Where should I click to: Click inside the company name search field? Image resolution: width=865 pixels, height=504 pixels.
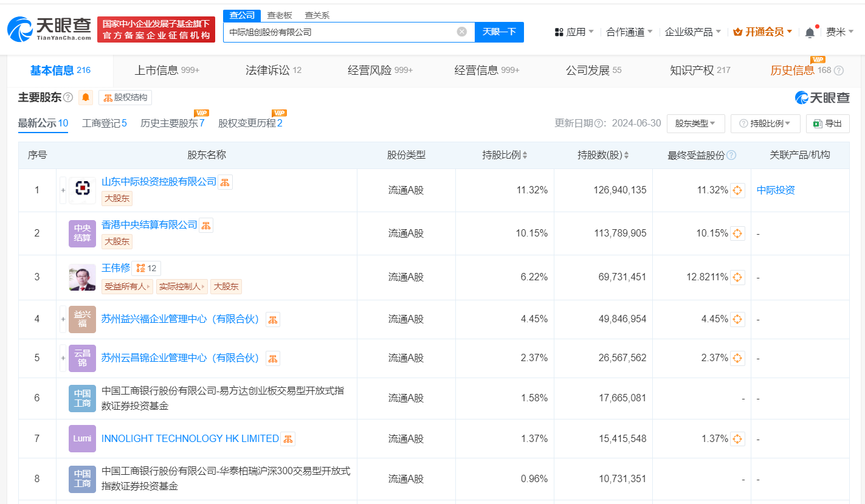click(340, 32)
